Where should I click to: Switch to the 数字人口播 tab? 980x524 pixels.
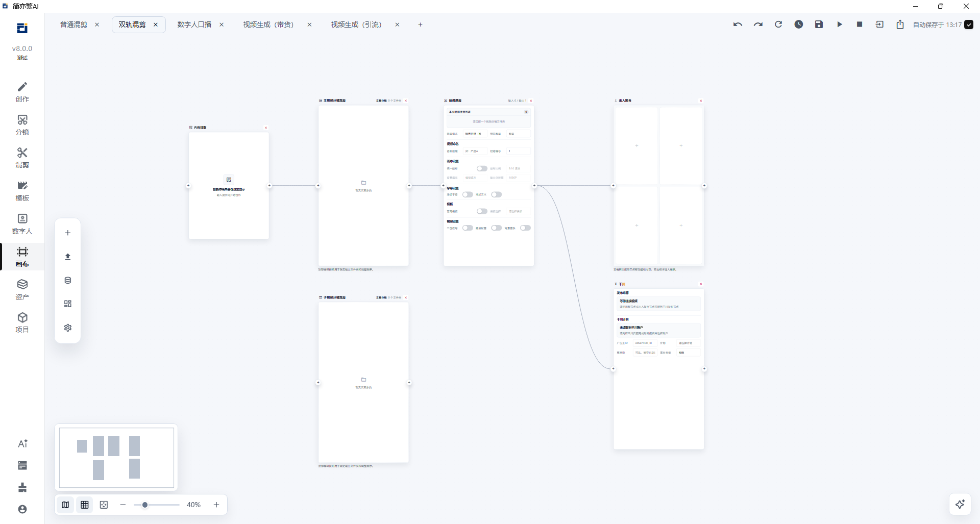click(x=194, y=24)
